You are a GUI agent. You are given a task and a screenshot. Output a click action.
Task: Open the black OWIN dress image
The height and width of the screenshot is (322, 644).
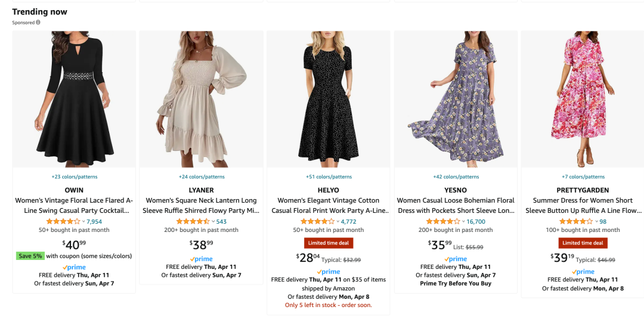[74, 98]
